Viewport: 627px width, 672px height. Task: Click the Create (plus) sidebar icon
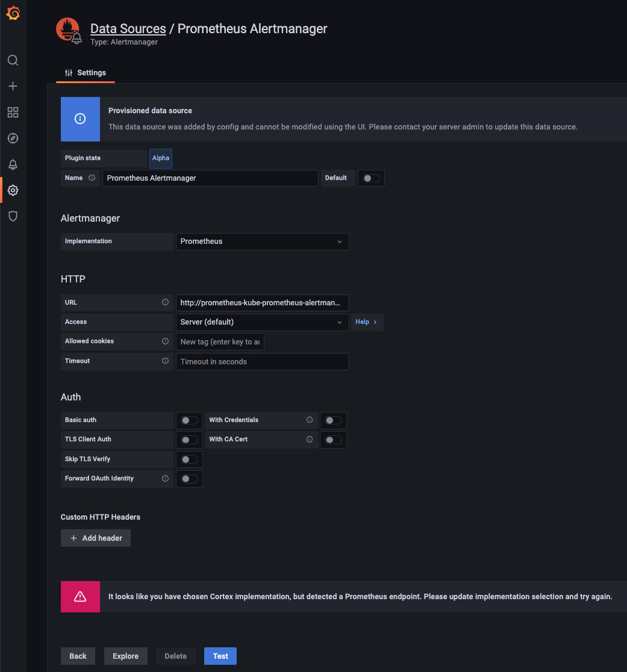[x=13, y=86]
